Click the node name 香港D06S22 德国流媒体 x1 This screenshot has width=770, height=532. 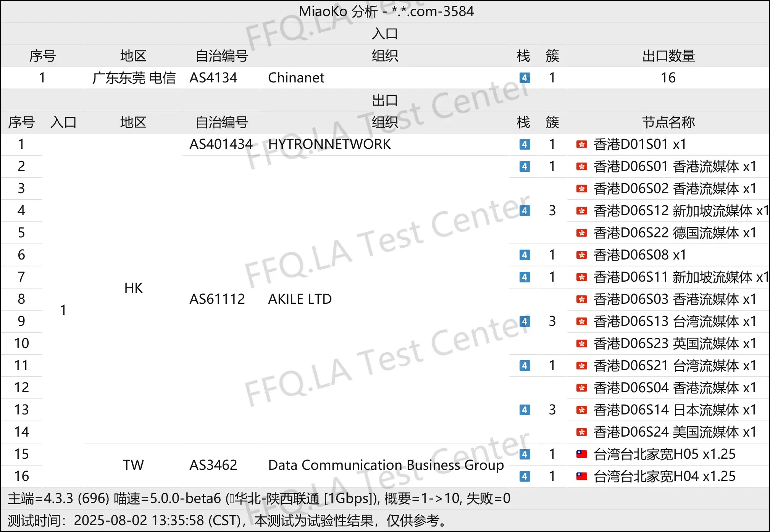click(x=675, y=233)
